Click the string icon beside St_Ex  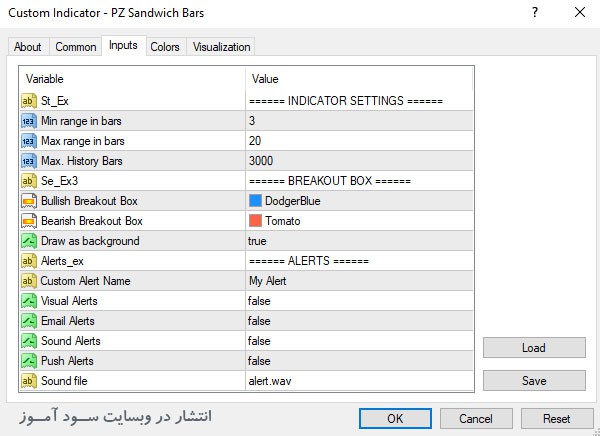pos(28,101)
